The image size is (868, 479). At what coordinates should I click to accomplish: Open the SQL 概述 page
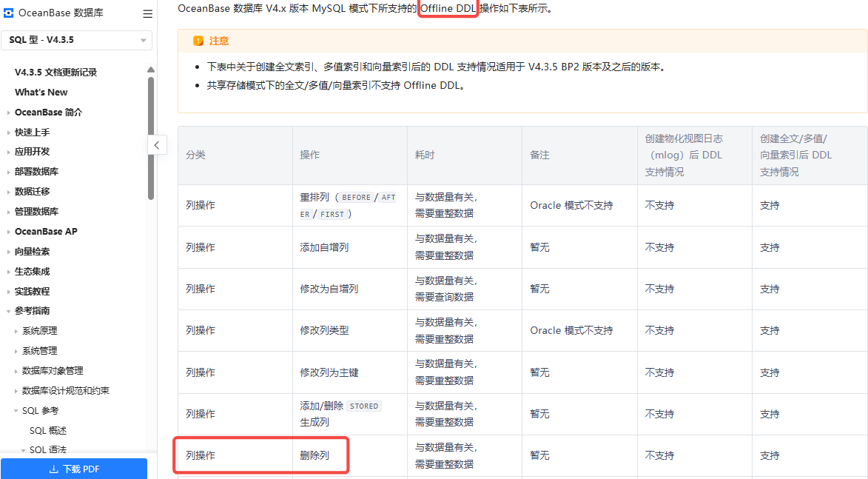48,430
